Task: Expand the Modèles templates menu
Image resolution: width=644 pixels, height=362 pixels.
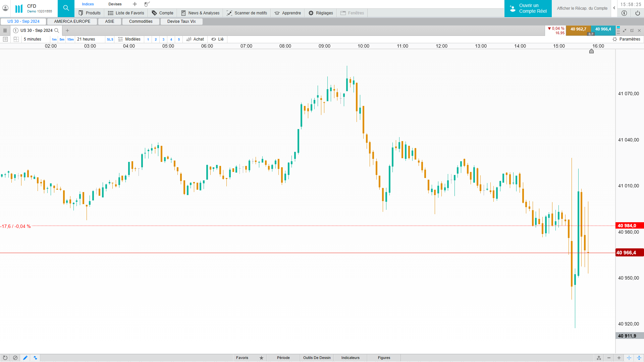Action: 129,39
